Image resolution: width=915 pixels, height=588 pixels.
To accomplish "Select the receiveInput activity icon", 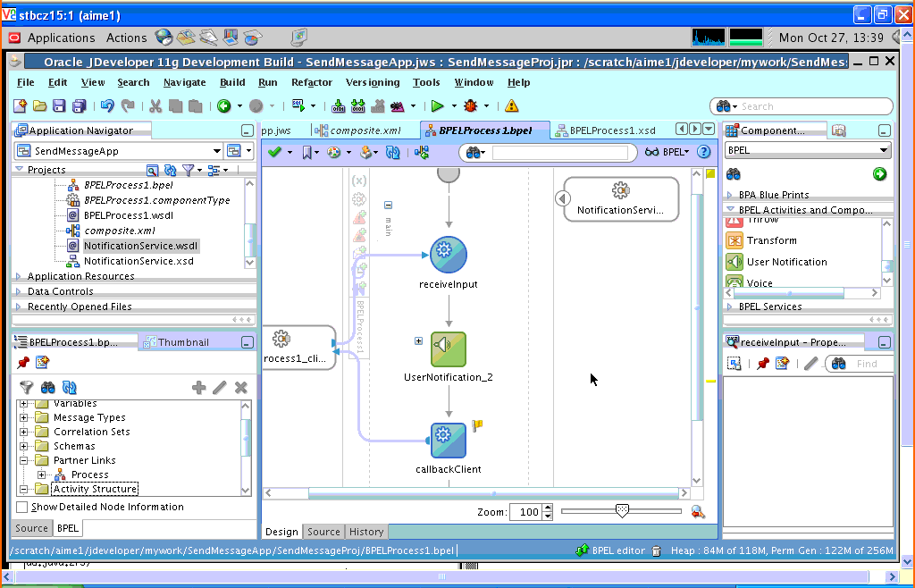I will (449, 255).
